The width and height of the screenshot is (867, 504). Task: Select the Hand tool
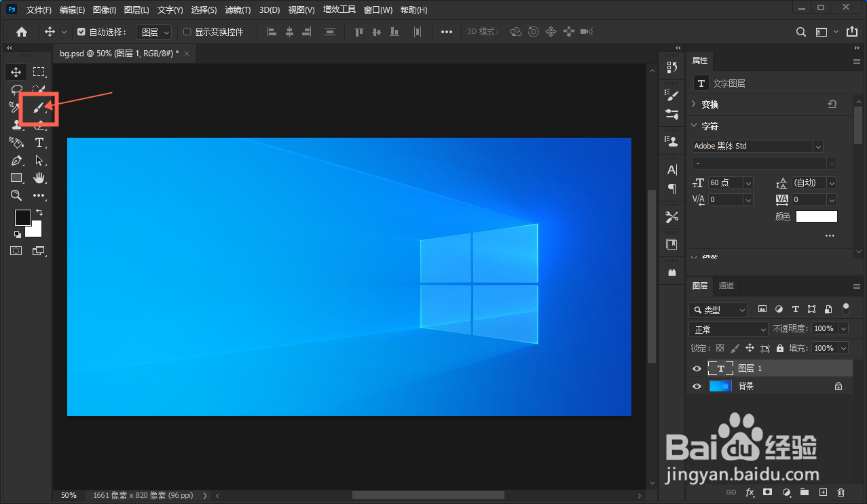[39, 178]
